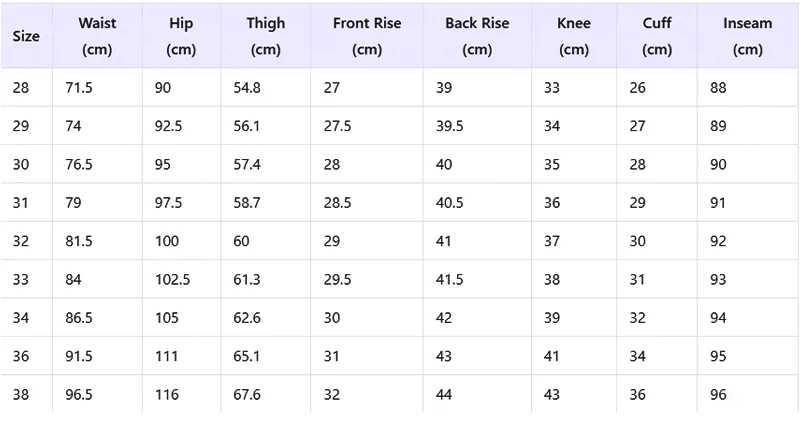Select waist value 71.5
This screenshot has height=426, width=800.
coord(79,88)
